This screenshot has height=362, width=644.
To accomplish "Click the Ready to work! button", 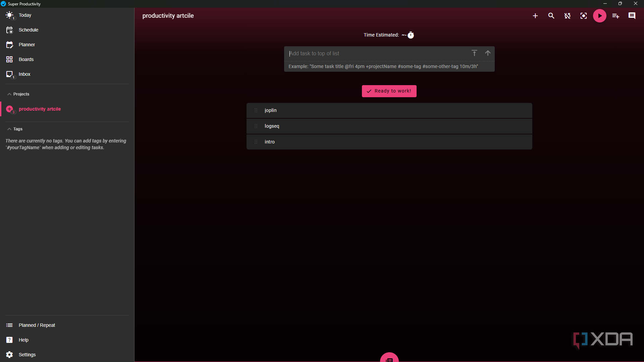I will coord(389,91).
